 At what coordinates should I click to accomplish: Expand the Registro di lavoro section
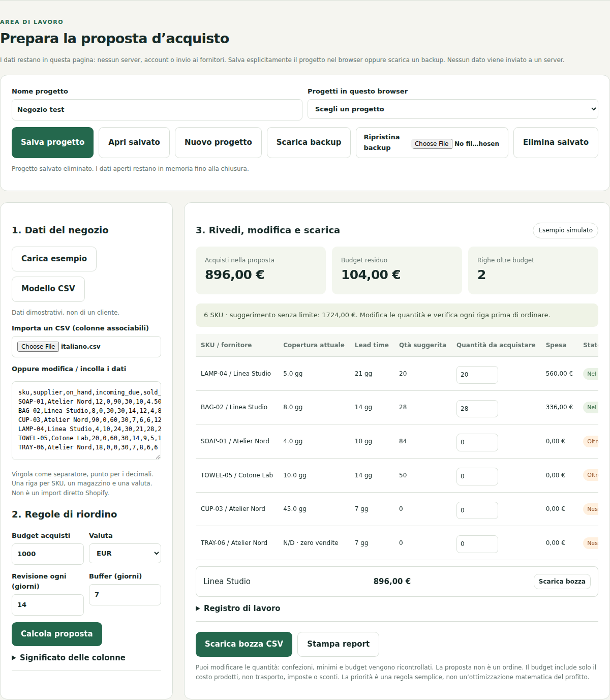(238, 608)
